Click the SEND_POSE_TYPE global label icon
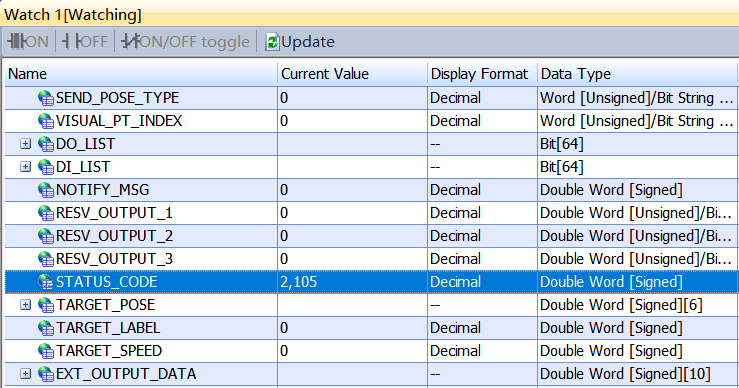This screenshot has height=388, width=739. 46,98
